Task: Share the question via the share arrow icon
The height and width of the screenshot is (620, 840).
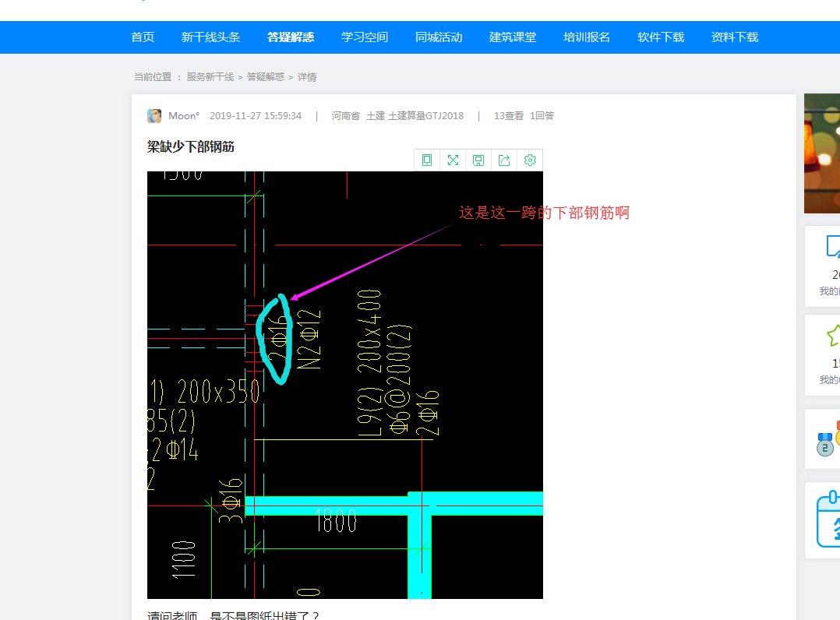Action: click(x=504, y=160)
